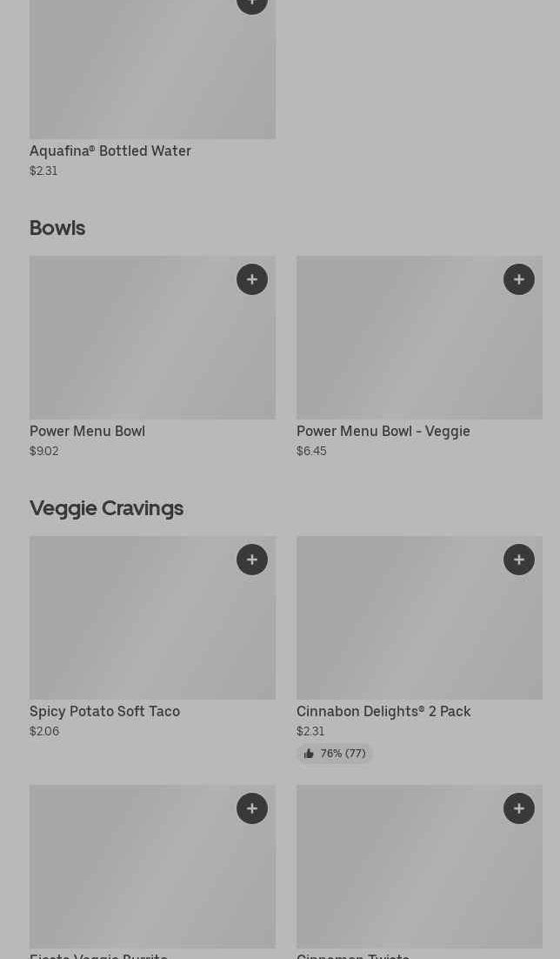The image size is (560, 959).
Task: Add Power Menu Bowl - Veggie to cart
Action: [519, 279]
